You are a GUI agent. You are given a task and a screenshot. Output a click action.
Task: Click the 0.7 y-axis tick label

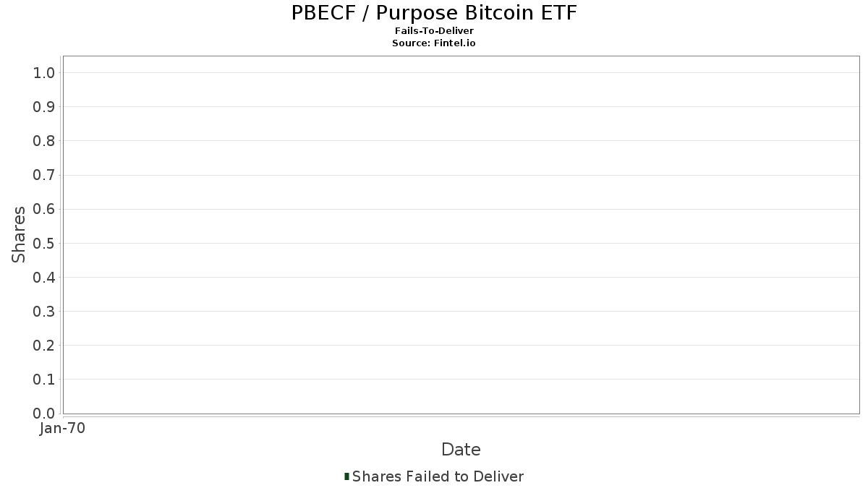coord(44,175)
